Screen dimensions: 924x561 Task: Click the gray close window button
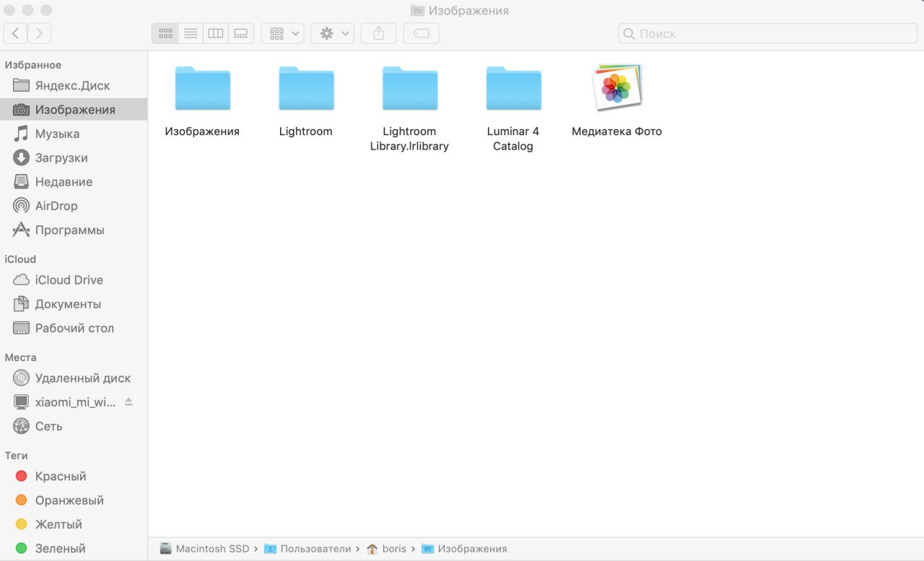(x=10, y=10)
